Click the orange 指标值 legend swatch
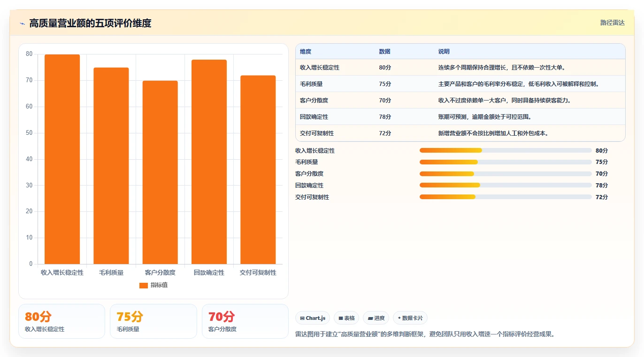The image size is (644, 357). click(144, 285)
